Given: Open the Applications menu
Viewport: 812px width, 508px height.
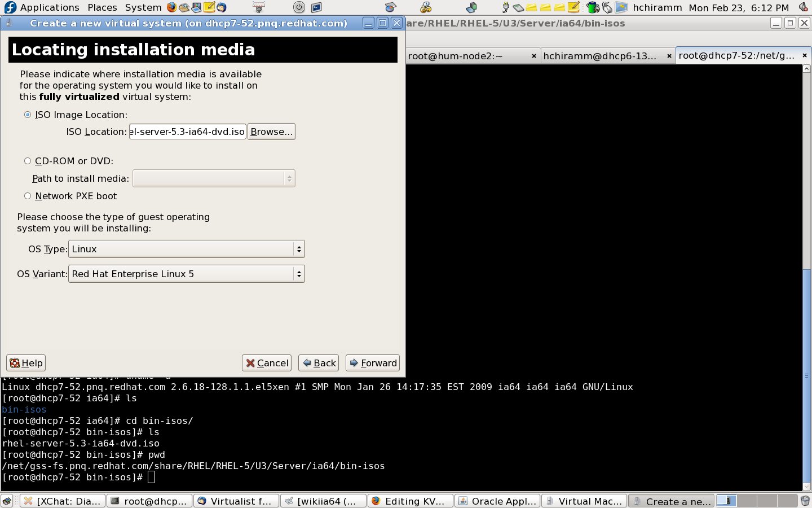Looking at the screenshot, I should (50, 7).
